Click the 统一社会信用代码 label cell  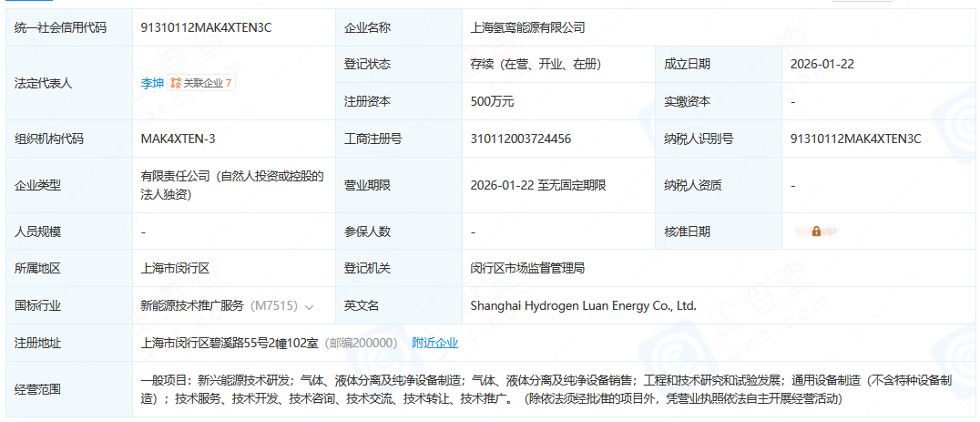point(69,27)
